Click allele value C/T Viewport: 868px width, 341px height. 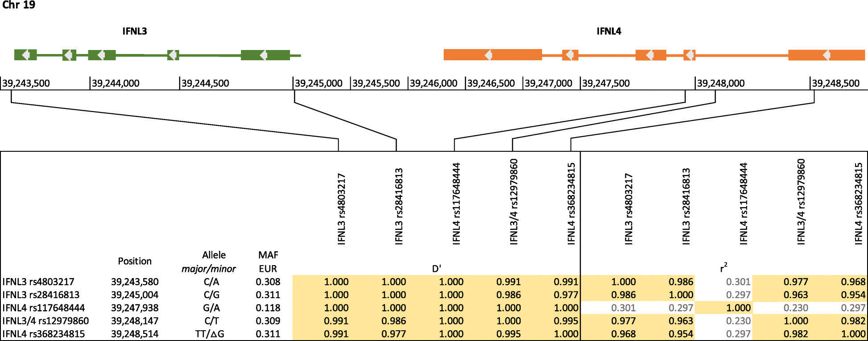click(x=211, y=321)
